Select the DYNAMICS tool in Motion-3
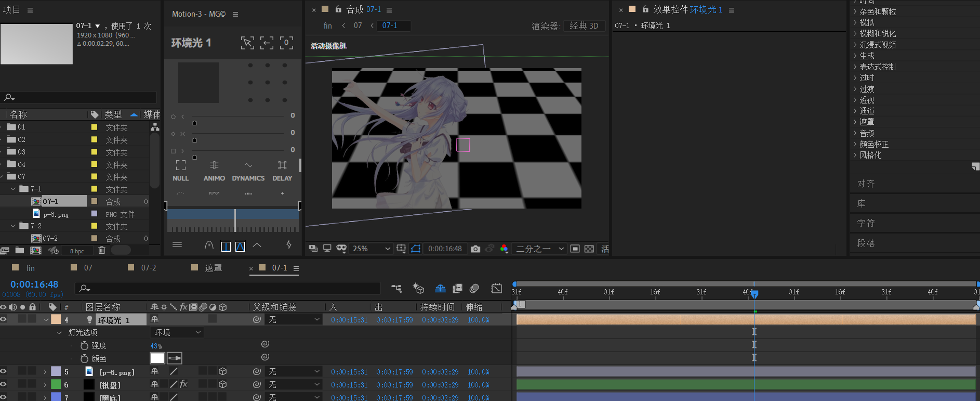Image resolution: width=980 pixels, height=401 pixels. (248, 171)
